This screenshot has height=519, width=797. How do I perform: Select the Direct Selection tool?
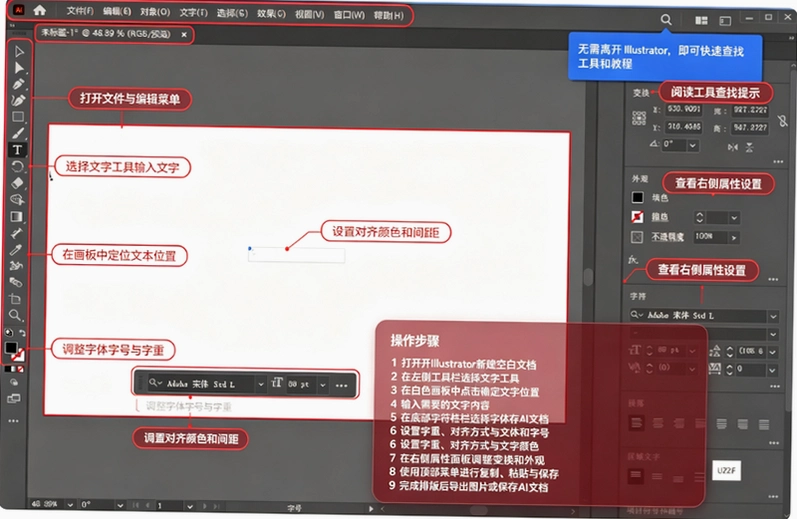point(19,68)
